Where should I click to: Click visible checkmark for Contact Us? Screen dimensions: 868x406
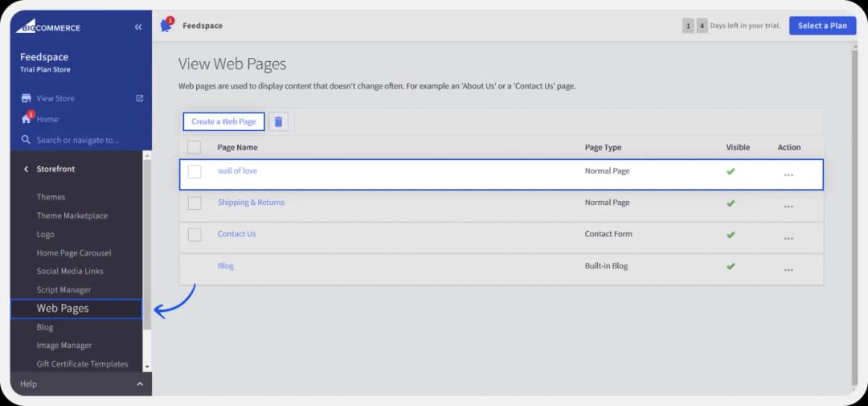point(731,234)
